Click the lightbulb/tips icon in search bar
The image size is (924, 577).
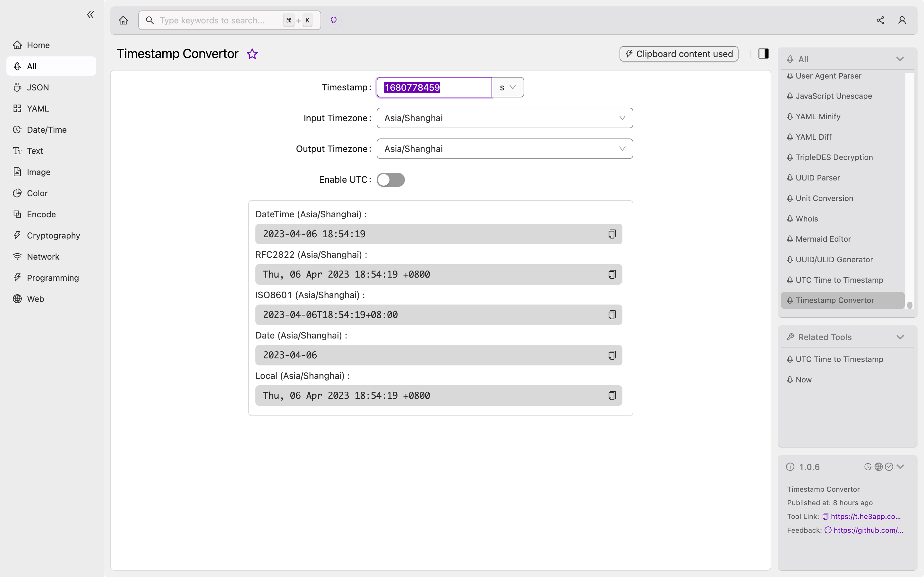click(x=334, y=20)
